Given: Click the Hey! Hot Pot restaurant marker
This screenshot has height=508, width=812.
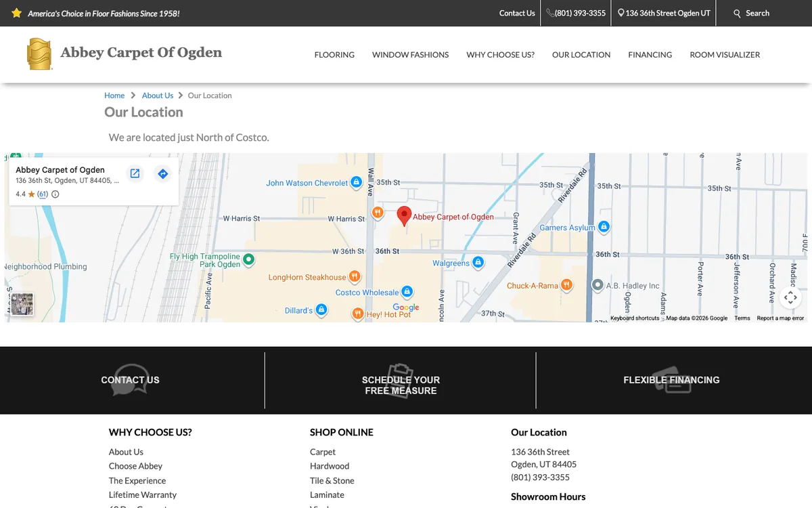Looking at the screenshot, I should coord(358,314).
